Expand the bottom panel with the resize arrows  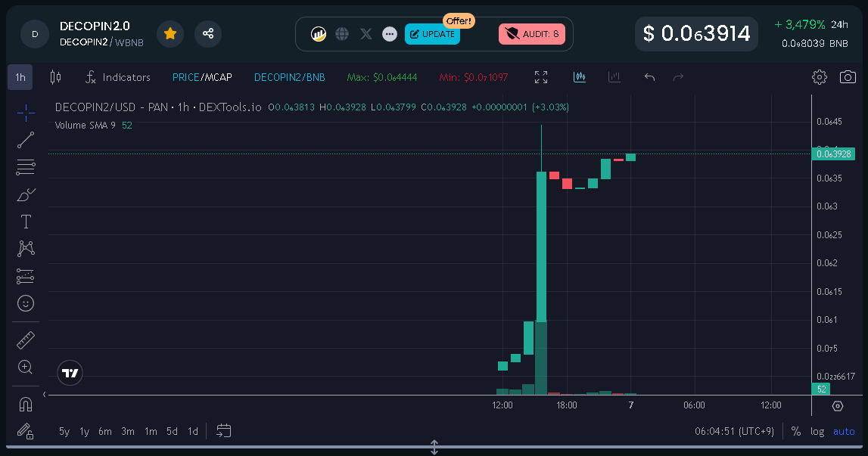434,448
